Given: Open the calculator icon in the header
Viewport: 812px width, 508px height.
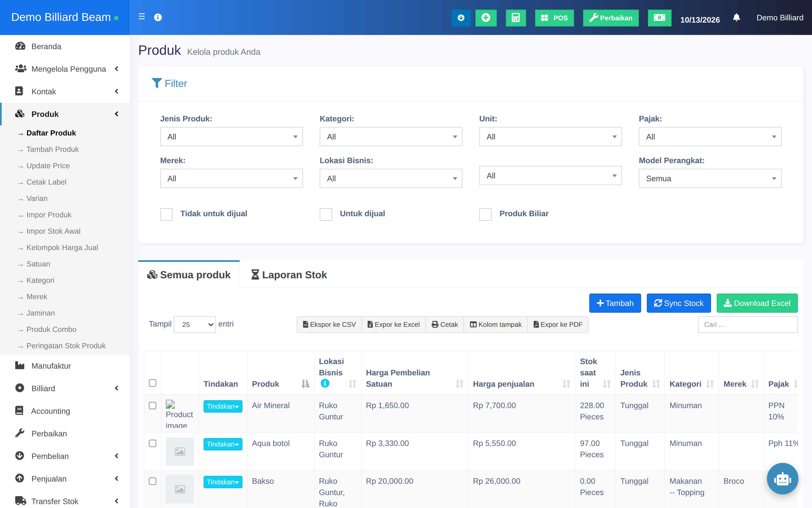Looking at the screenshot, I should pos(516,18).
